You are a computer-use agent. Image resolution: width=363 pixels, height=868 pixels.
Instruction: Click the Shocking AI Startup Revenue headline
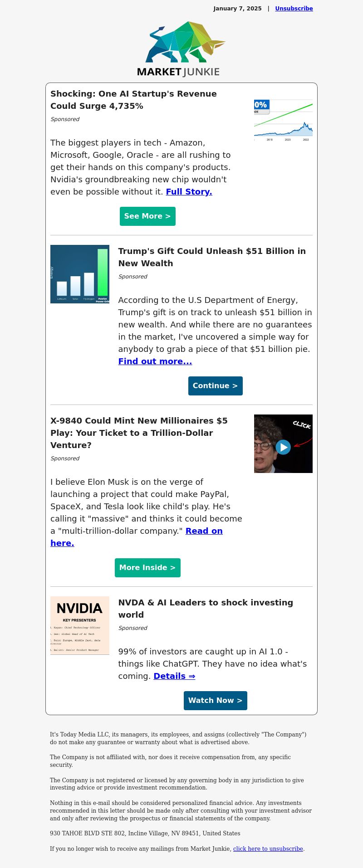pyautogui.click(x=133, y=100)
